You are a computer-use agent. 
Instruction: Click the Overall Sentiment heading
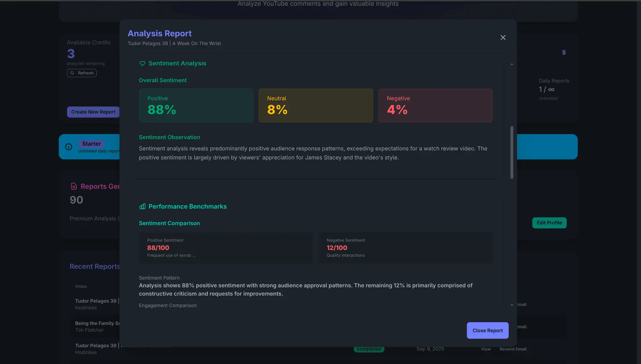coord(163,80)
